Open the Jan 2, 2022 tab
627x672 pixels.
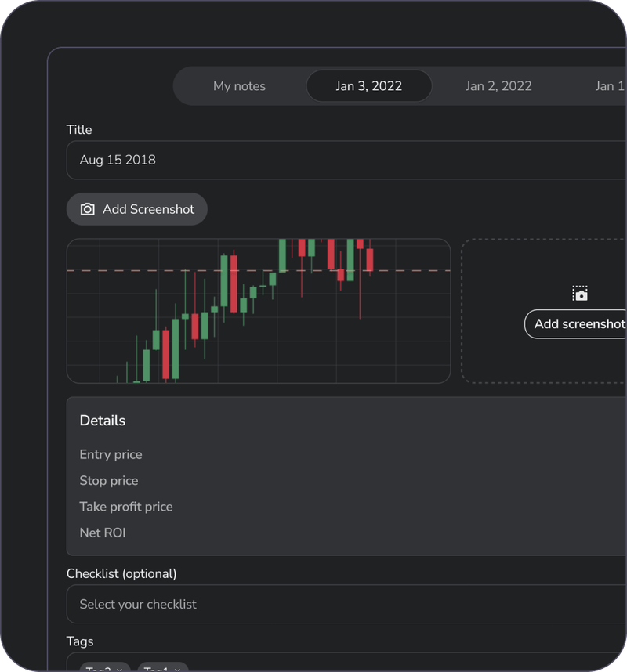(x=498, y=86)
